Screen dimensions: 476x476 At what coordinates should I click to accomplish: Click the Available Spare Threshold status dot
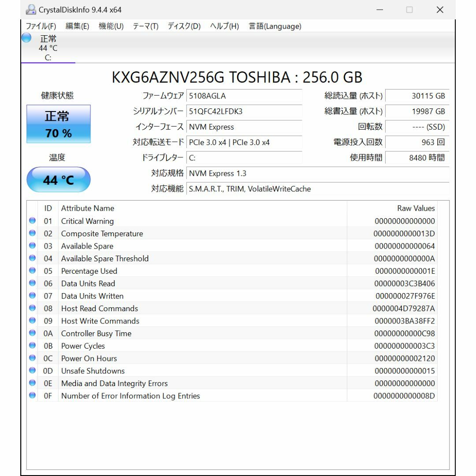(x=33, y=258)
